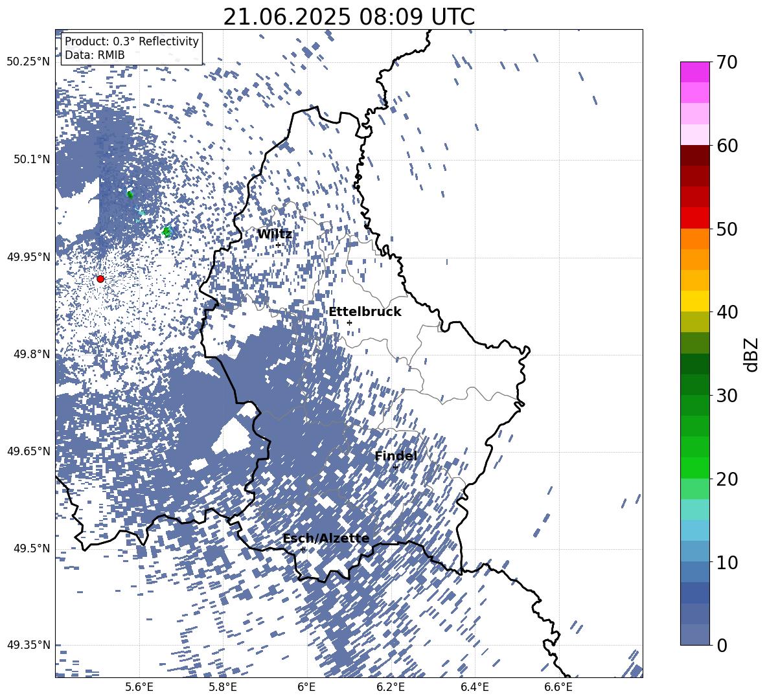The image size is (767, 700).
Task: Click the dBZ colorbar axis label
Action: pos(752,354)
